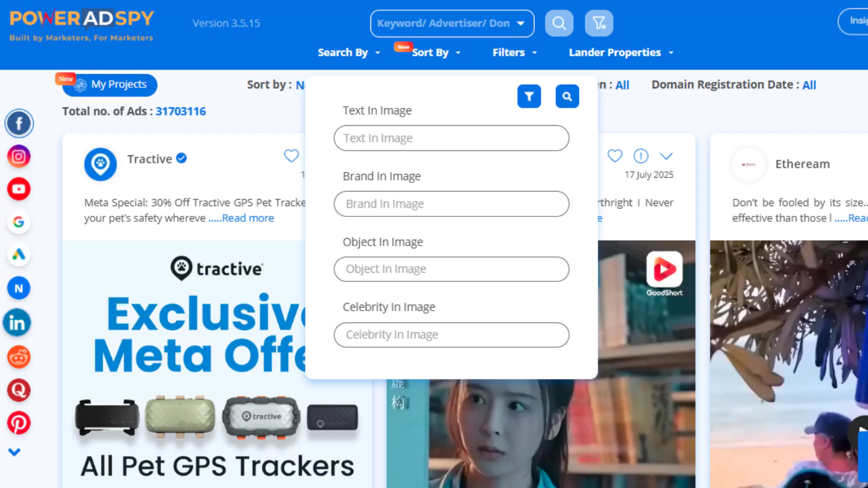This screenshot has width=868, height=488.
Task: Click the PowerAdSpy logo
Action: [x=82, y=25]
